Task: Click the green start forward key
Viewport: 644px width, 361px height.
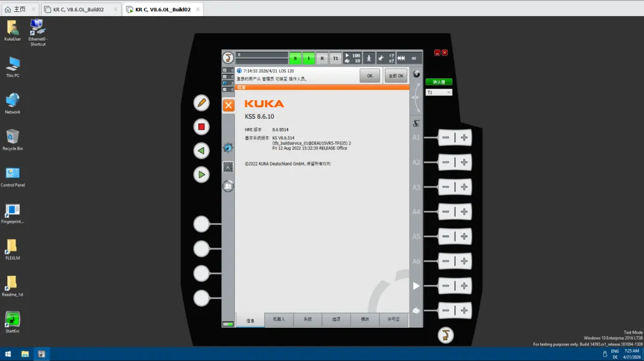Action: click(202, 175)
